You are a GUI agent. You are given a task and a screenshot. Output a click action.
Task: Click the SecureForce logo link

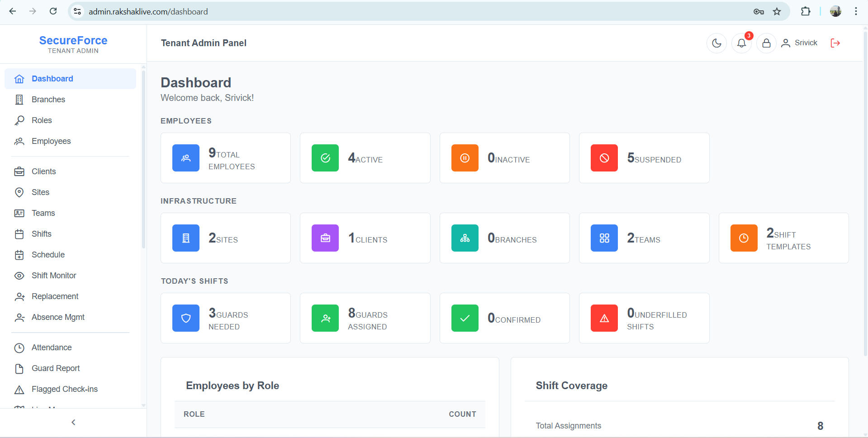pos(73,41)
